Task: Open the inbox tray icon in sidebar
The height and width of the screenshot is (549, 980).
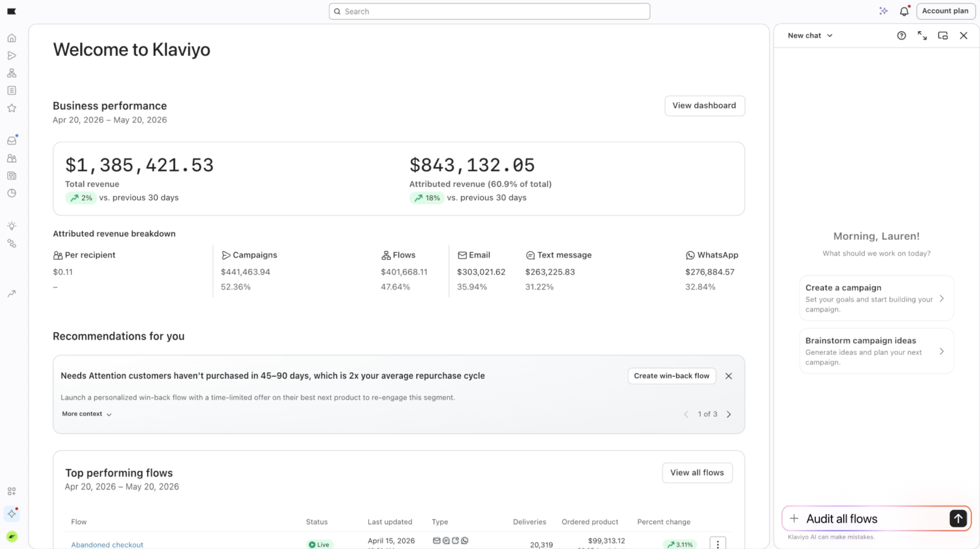Action: 12,141
